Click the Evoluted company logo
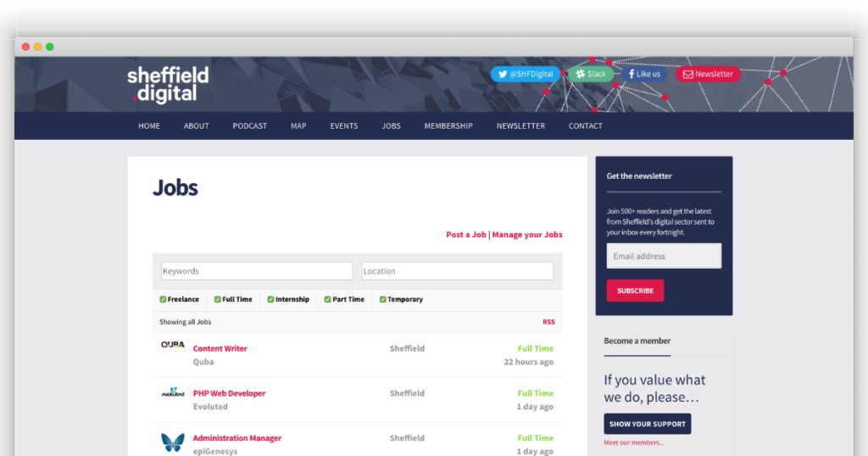 click(172, 393)
